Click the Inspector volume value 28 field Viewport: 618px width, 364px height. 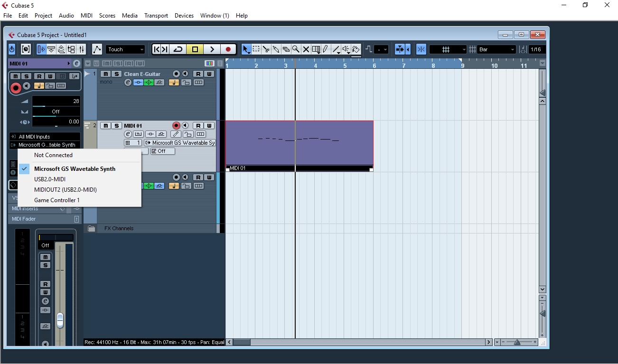[56, 102]
